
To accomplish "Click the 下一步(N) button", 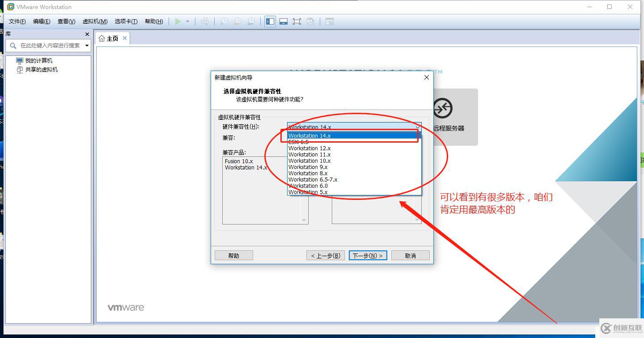I will coord(368,255).
